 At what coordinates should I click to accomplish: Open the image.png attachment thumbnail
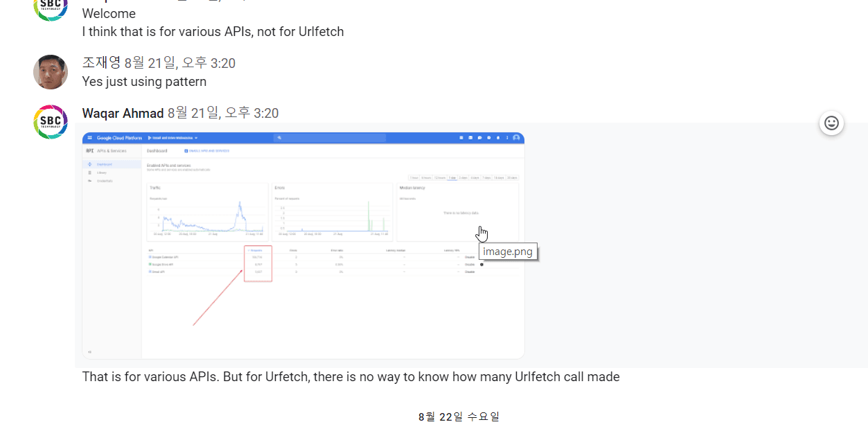[x=303, y=245]
